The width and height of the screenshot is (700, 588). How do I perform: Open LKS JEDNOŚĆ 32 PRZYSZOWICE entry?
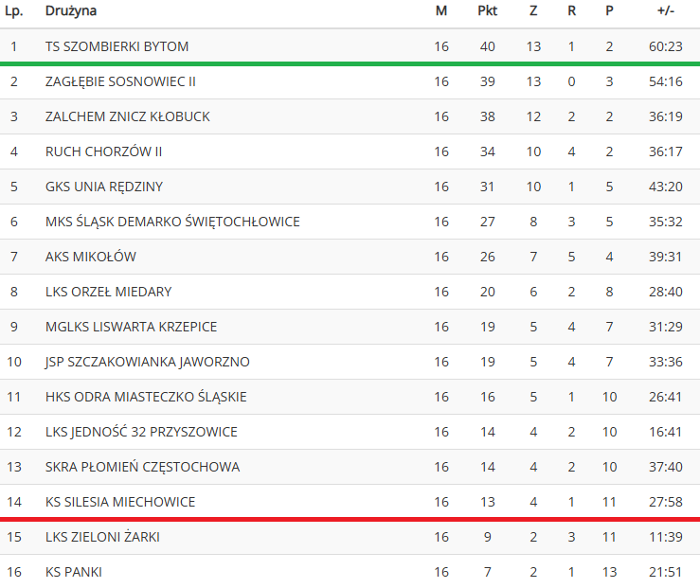(141, 432)
